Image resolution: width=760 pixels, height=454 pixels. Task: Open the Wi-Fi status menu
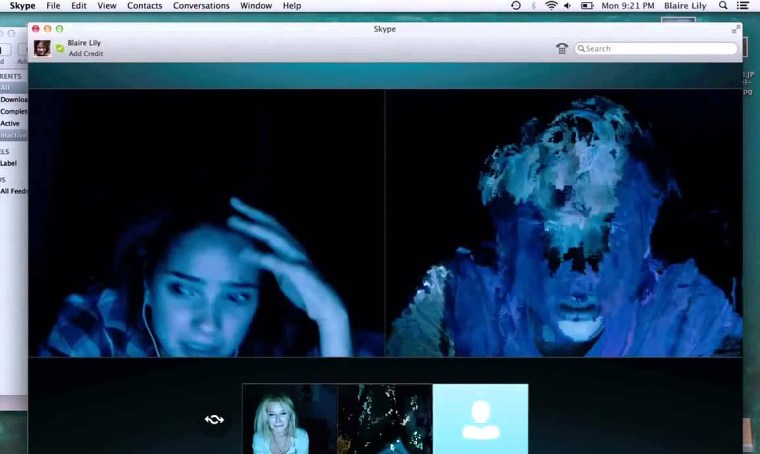click(x=551, y=6)
